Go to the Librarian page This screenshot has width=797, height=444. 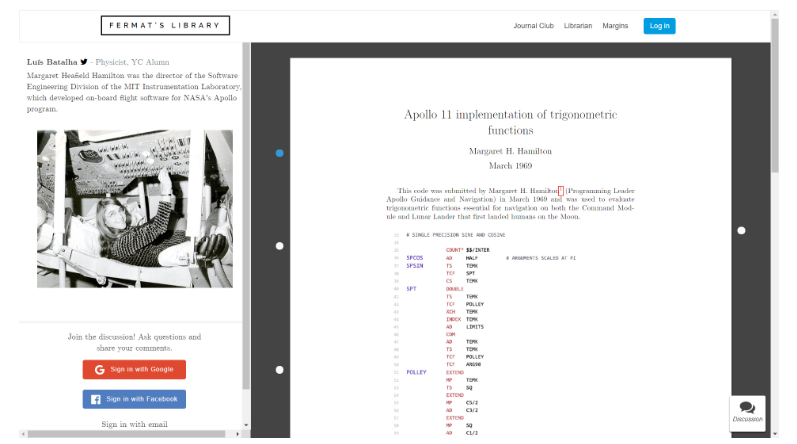[x=578, y=26]
